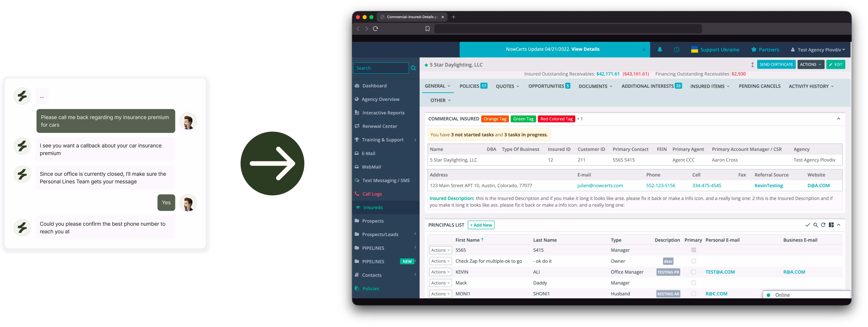Screen dimensions: 868x327
Task: Click the Insureds eye icon
Action: tap(358, 208)
